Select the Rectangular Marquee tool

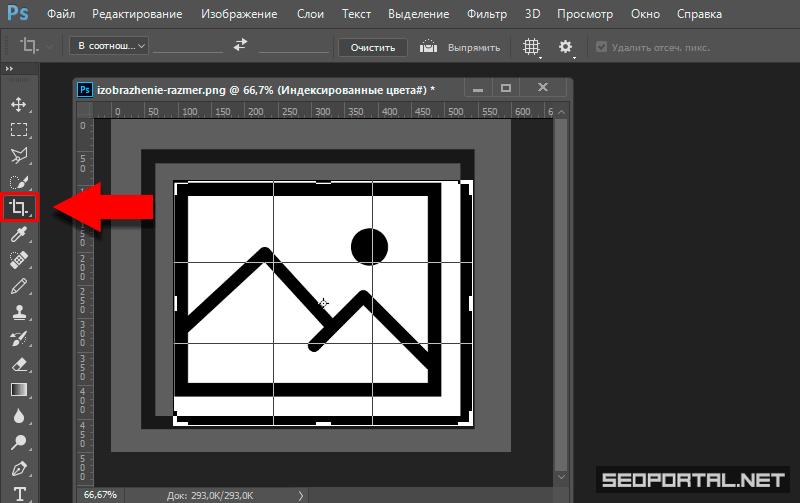(x=19, y=130)
